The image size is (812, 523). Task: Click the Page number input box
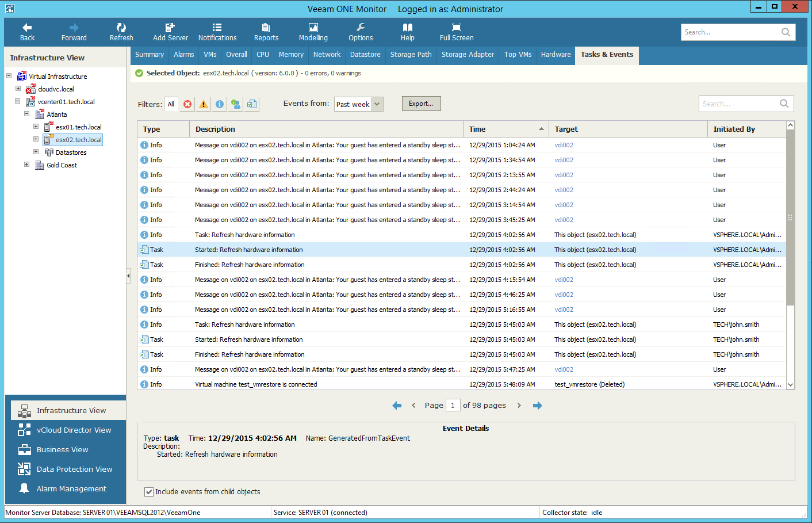click(x=453, y=406)
